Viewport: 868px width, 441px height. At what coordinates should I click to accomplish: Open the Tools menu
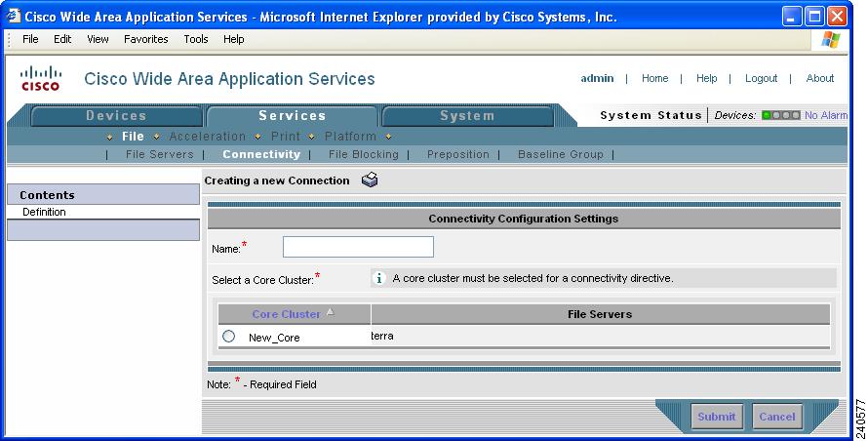196,39
